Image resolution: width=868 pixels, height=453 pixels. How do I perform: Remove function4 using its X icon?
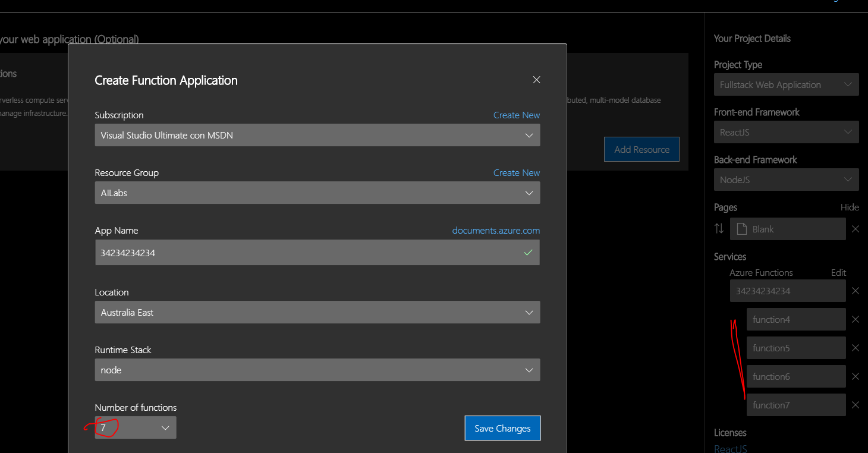tap(856, 319)
